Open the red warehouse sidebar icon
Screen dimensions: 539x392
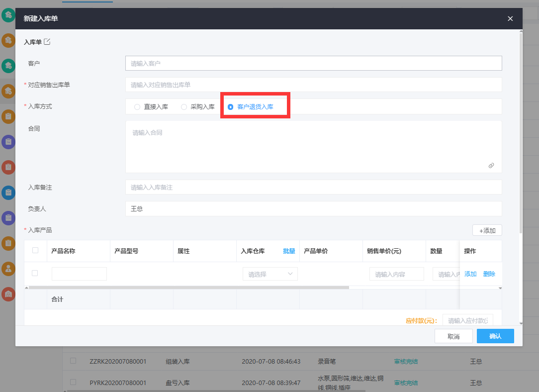(8, 294)
